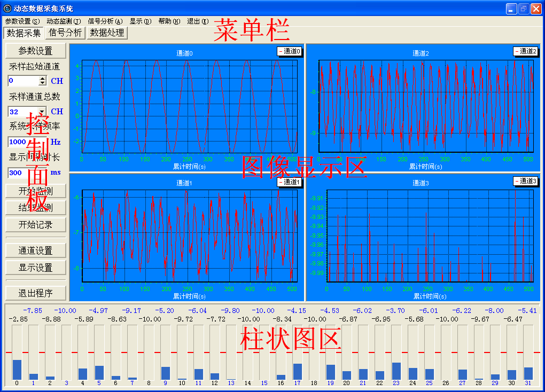
Task: Click the 显示间隔时长 field showing 300
Action: [x=28, y=173]
